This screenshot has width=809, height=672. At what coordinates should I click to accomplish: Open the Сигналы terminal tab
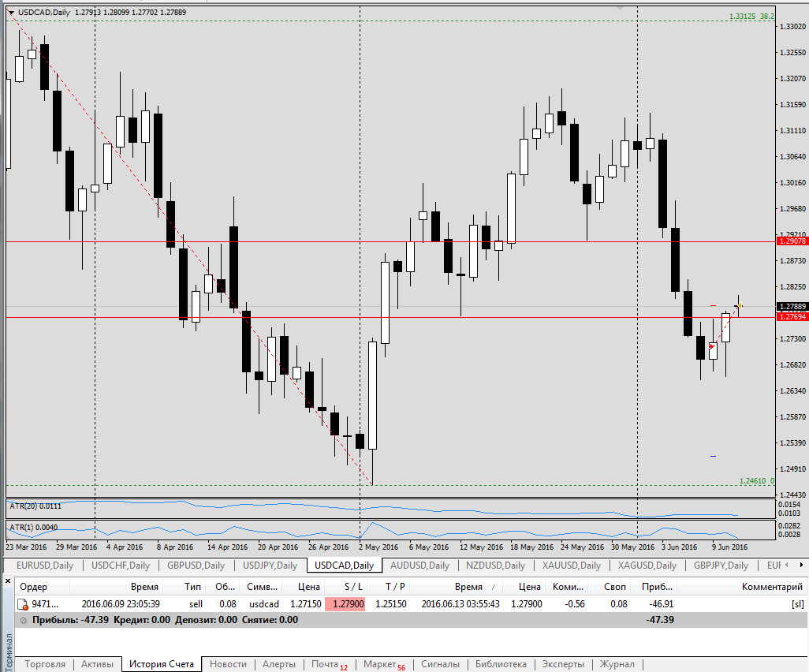(440, 664)
